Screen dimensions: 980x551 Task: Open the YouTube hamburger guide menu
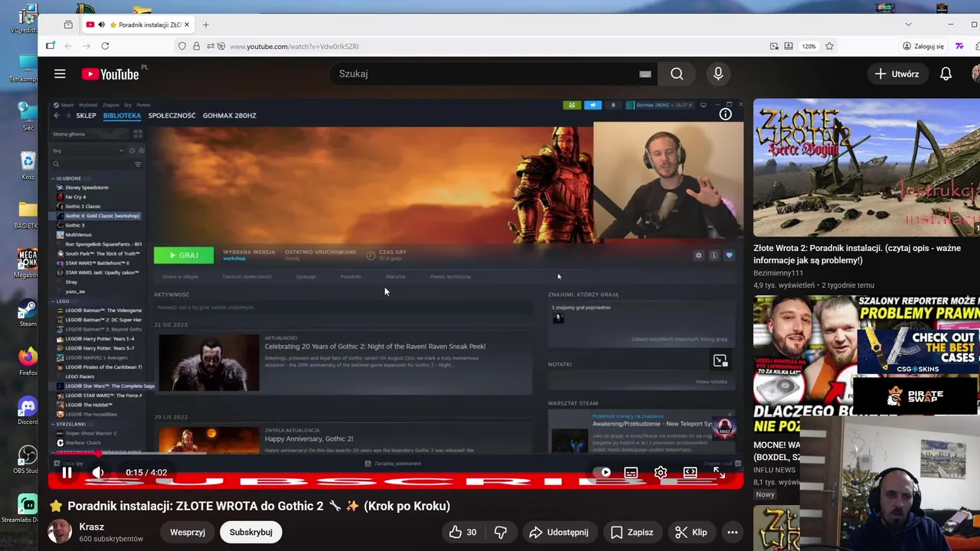pos(60,73)
